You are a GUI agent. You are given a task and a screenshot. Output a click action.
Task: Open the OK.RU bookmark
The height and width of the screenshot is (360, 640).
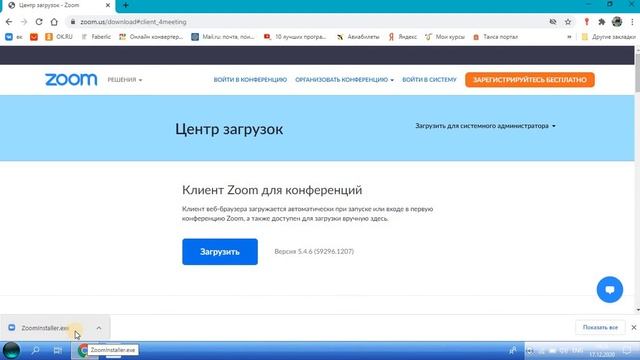[59, 37]
